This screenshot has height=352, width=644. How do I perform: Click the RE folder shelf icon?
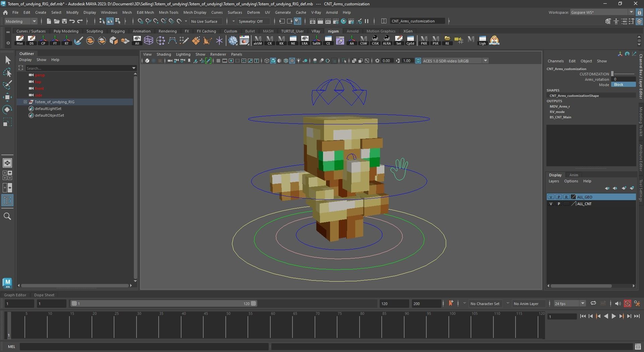click(x=447, y=41)
